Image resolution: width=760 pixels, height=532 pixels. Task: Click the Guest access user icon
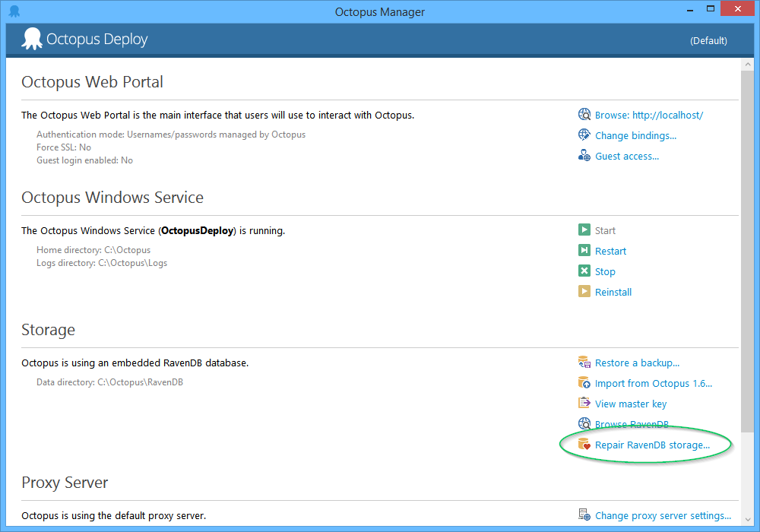(584, 156)
